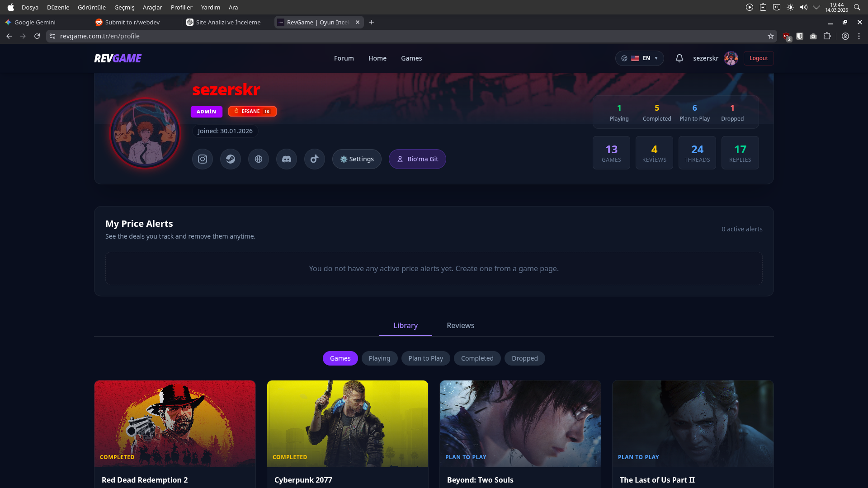The image size is (868, 488).
Task: Expand the menu bar chevron dropdown
Action: point(816,7)
